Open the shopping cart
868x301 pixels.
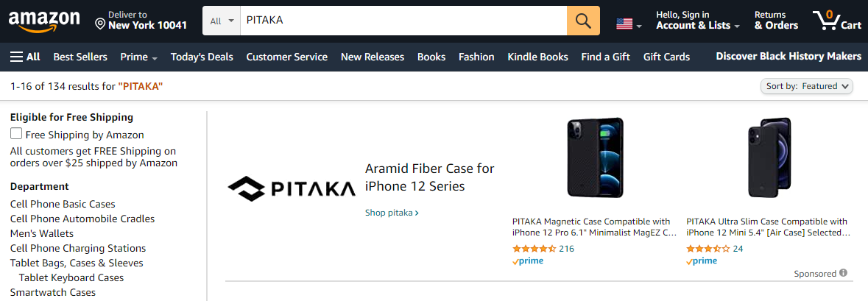pyautogui.click(x=836, y=21)
